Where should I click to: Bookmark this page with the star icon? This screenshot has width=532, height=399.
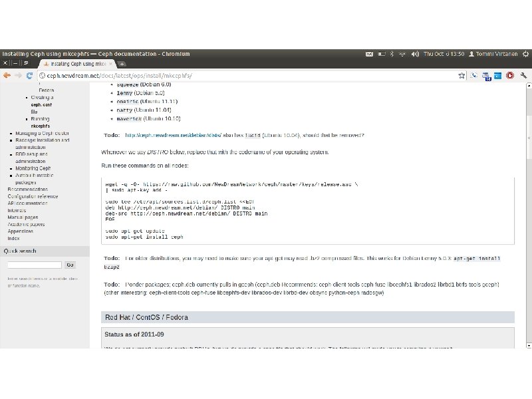(462, 75)
